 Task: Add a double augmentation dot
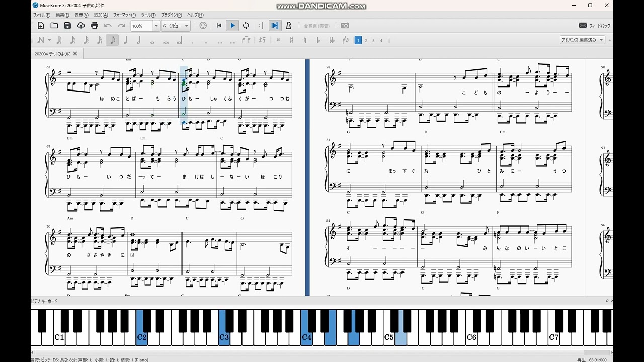click(x=206, y=42)
